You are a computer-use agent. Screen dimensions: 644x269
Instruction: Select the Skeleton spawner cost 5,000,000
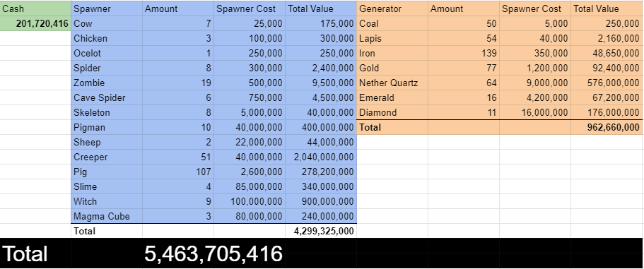click(250, 112)
